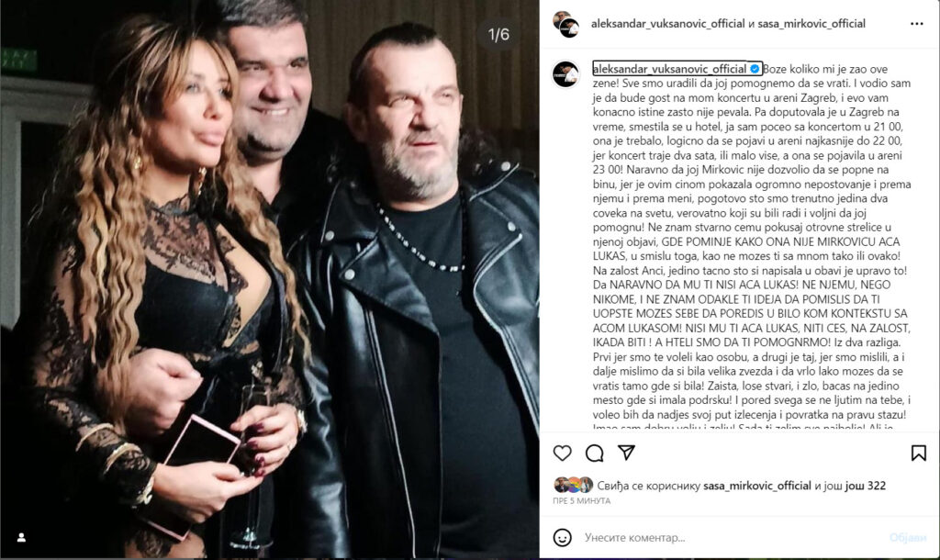This screenshot has width=940, height=560.
Task: Save the post with bookmark icon
Action: pyautogui.click(x=918, y=453)
